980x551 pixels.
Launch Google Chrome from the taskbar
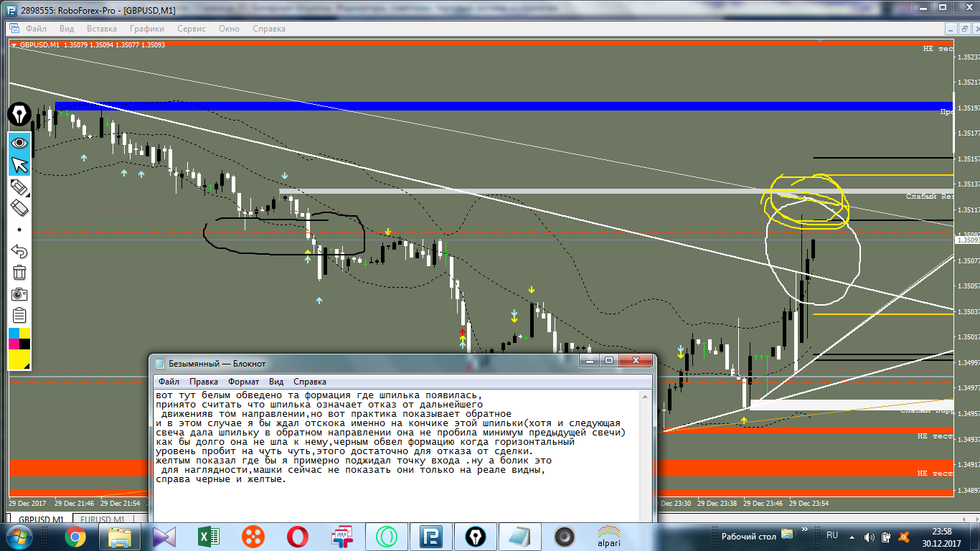click(75, 536)
